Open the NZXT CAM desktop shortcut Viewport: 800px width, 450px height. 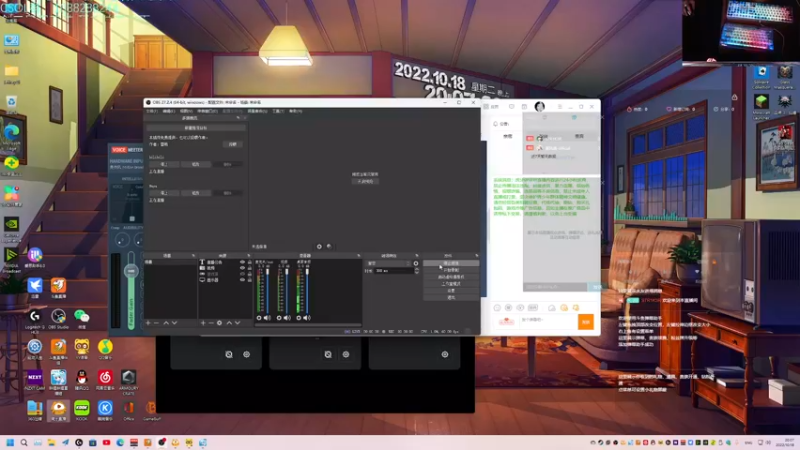click(35, 378)
